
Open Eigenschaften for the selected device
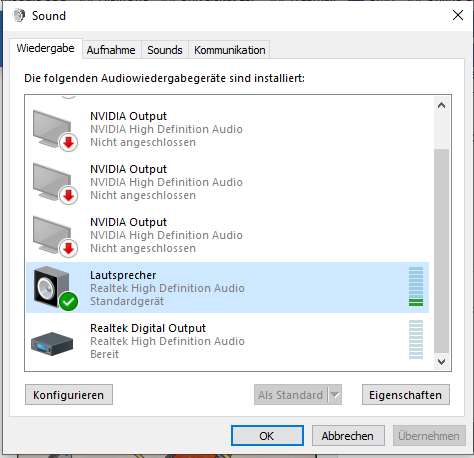406,395
